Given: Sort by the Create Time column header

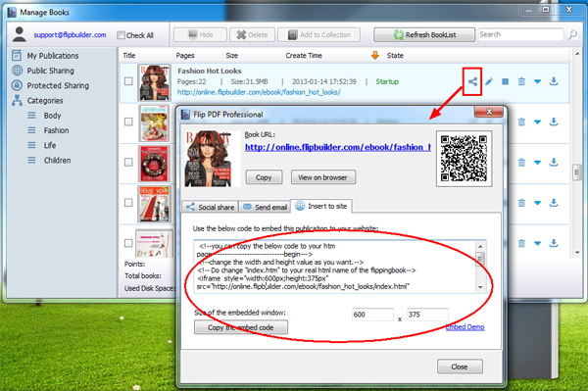Looking at the screenshot, I should pyautogui.click(x=304, y=56).
